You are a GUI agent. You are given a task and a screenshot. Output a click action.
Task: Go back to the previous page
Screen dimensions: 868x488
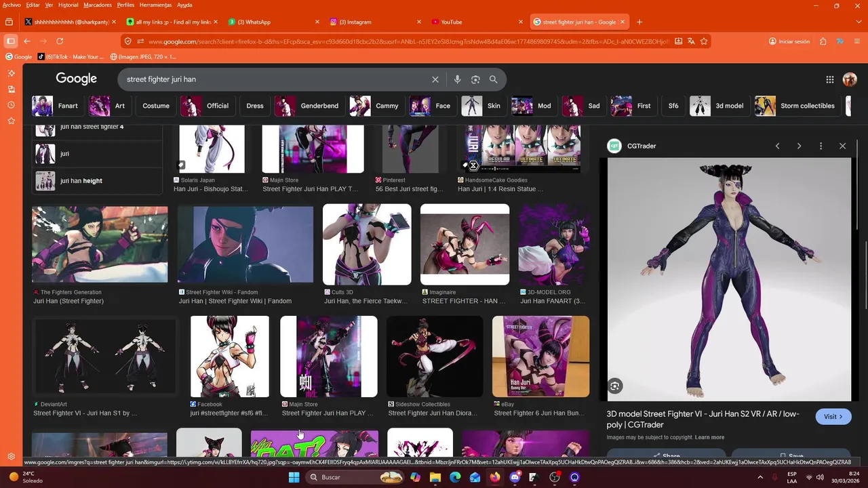pos(27,41)
